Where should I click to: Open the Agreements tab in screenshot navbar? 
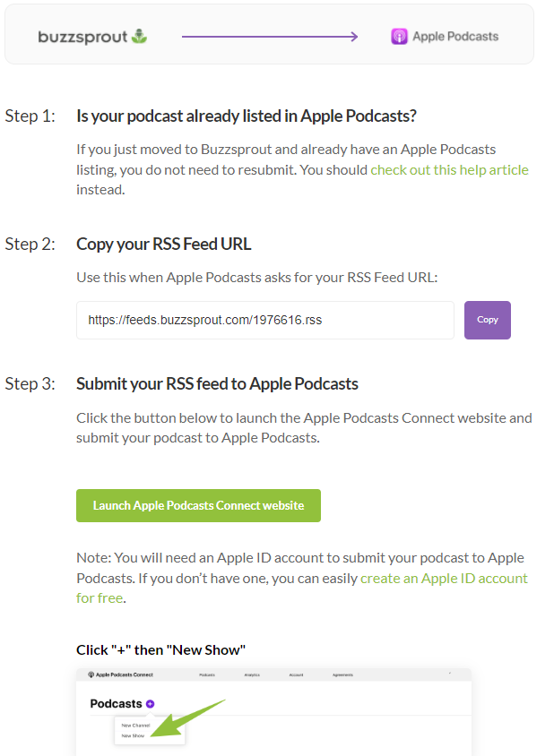(342, 675)
